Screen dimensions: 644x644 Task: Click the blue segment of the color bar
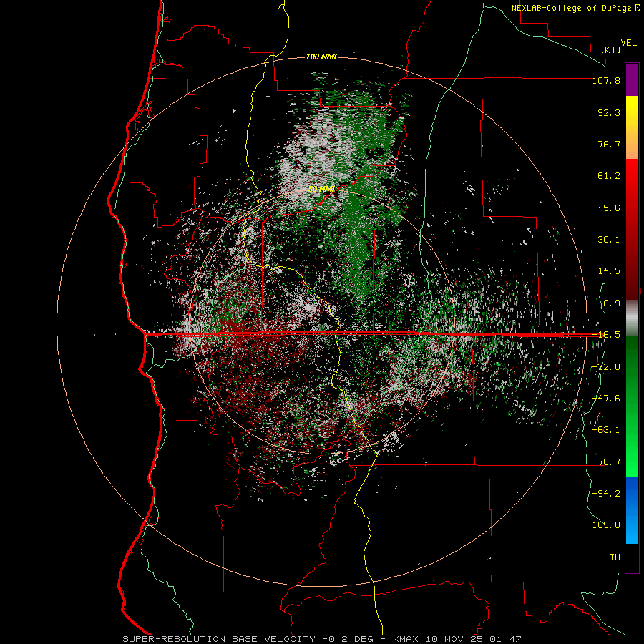pos(632,510)
